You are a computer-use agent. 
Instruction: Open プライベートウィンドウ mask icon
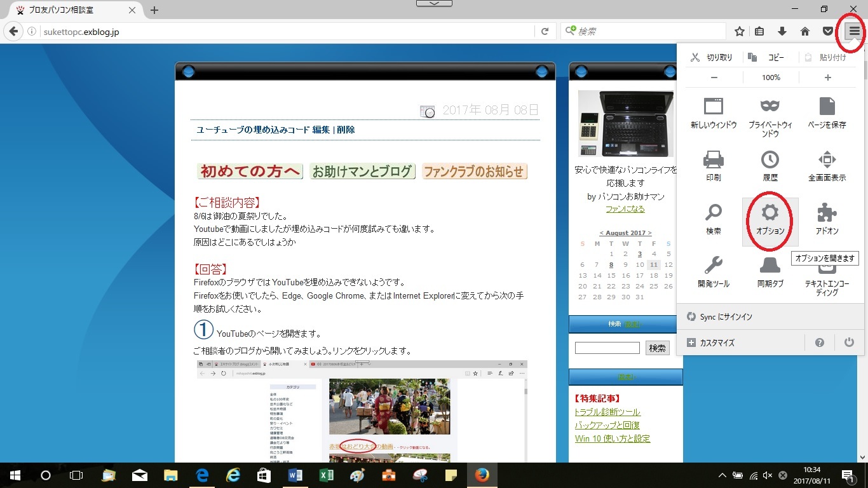pyautogui.click(x=770, y=117)
